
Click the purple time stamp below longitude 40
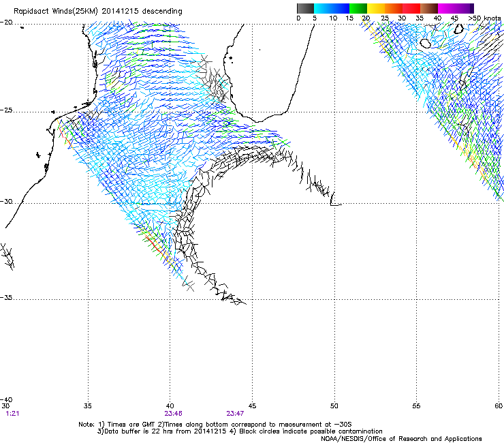pyautogui.click(x=173, y=414)
